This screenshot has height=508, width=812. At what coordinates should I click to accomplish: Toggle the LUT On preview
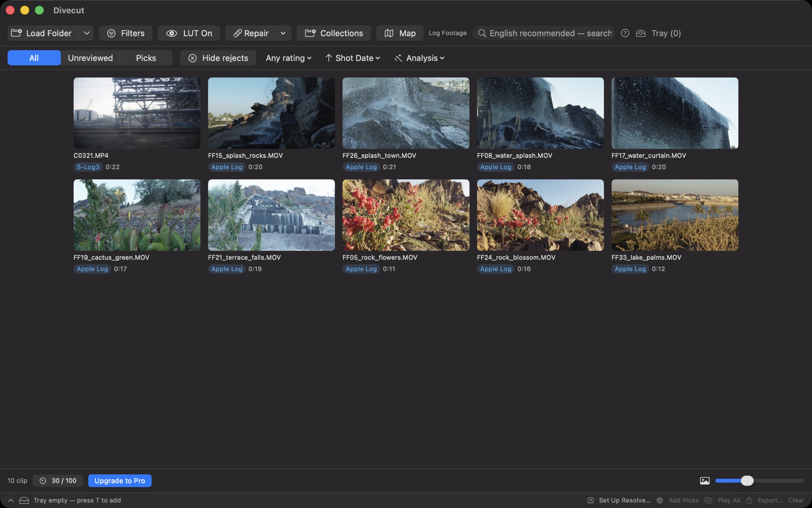(x=189, y=33)
